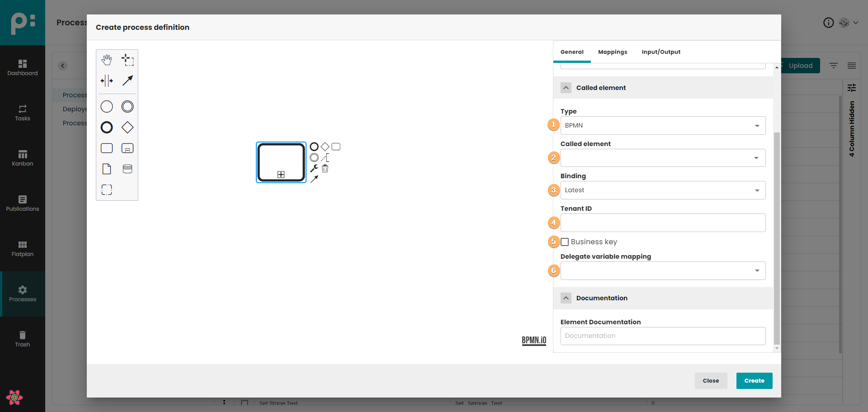Switch to the Input/Output tab

(661, 52)
